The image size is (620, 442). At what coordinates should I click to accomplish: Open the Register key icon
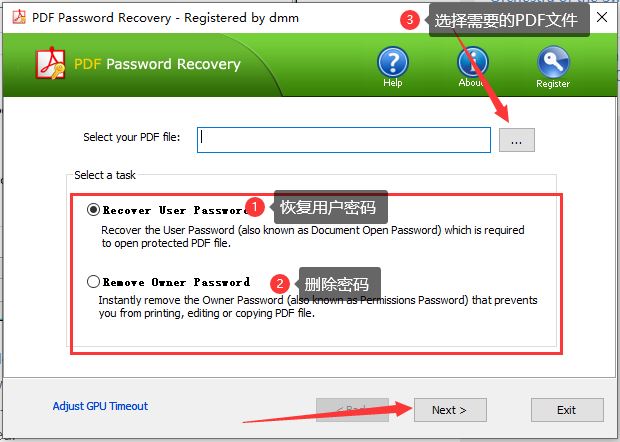click(553, 62)
